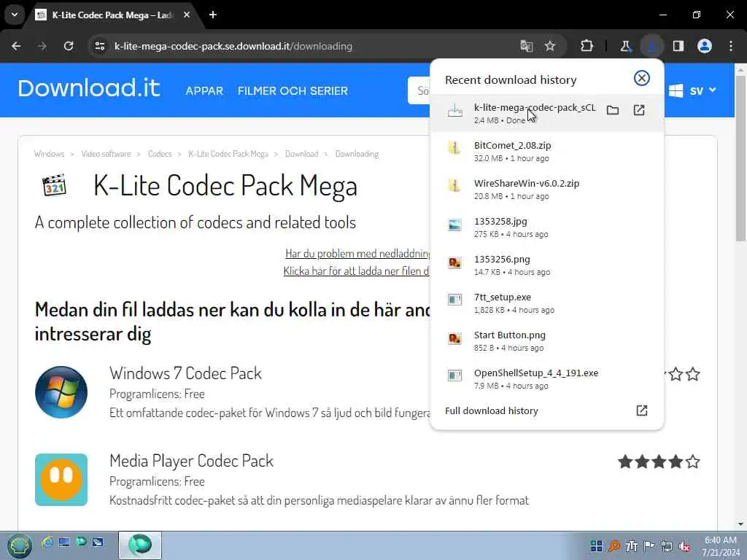Click the Download.it logo
The image size is (747, 560).
pos(88,88)
